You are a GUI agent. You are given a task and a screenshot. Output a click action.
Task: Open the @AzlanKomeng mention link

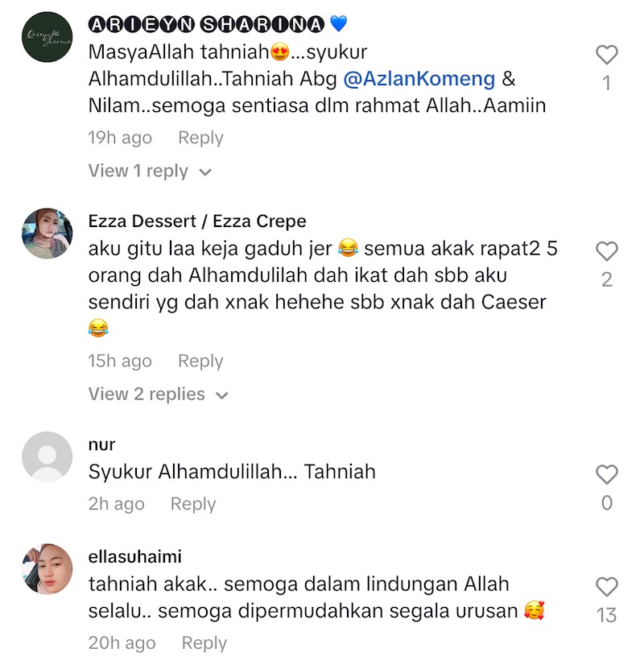tap(419, 79)
